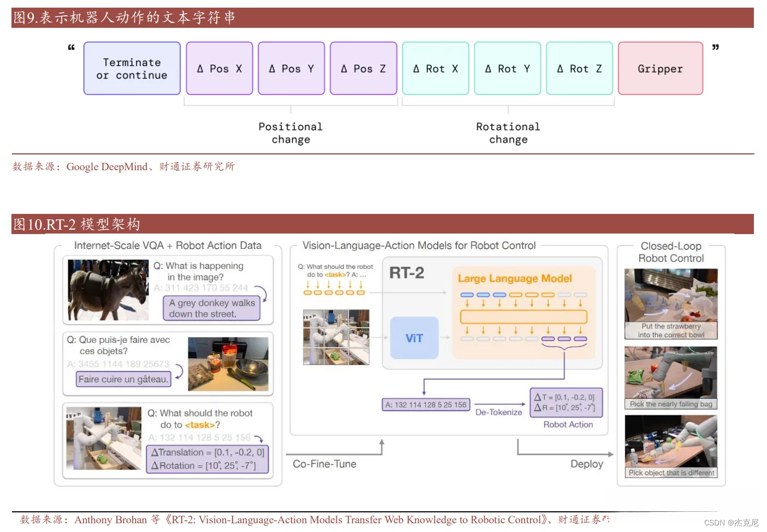Click the 'Closed-Loop Robot Control' heading
This screenshot has width=767, height=532.
(671, 252)
